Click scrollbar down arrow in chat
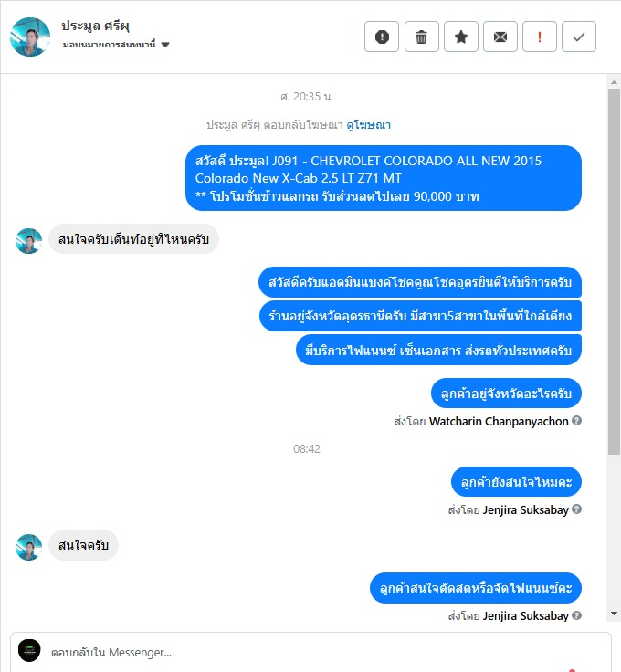The width and height of the screenshot is (621, 672). (x=614, y=614)
